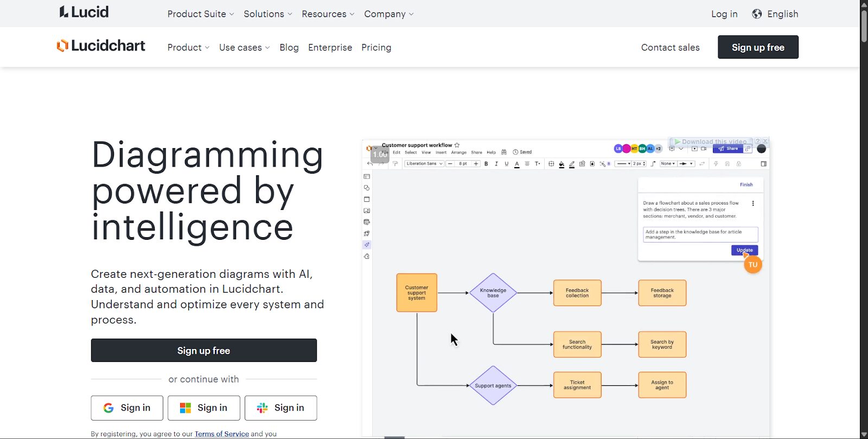Image resolution: width=868 pixels, height=439 pixels.
Task: Open the None arrow-start dropdown in toolbar
Action: (x=668, y=164)
